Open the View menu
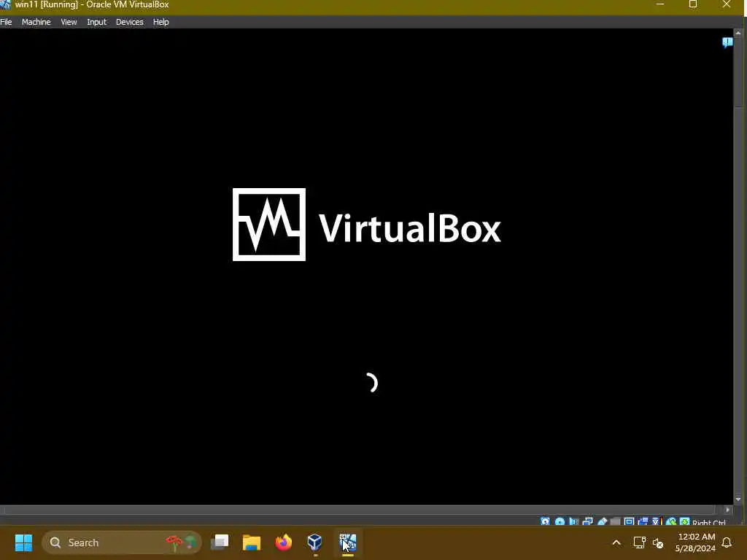The height and width of the screenshot is (560, 747). coord(69,22)
